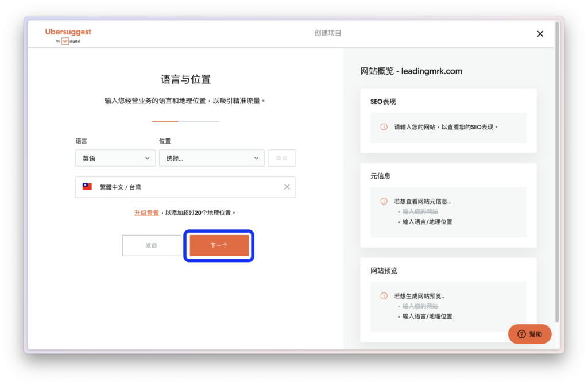Click 若想查看网站元信息... text
The height and width of the screenshot is (385, 588).
423,201
